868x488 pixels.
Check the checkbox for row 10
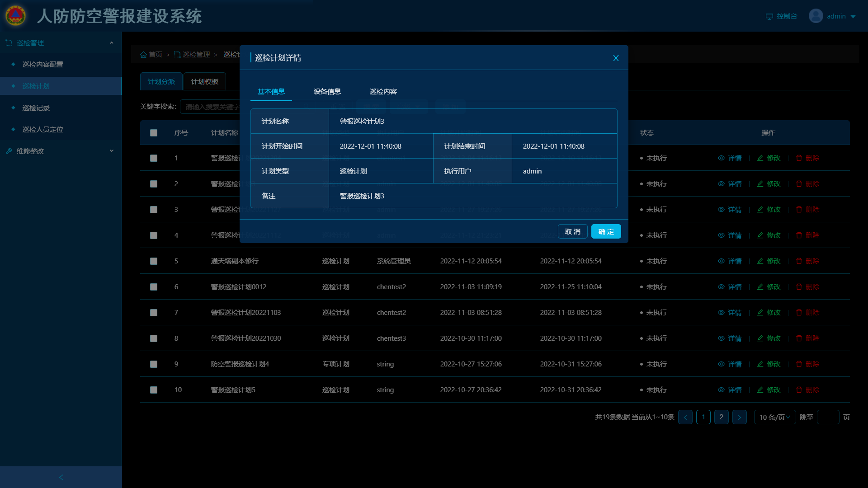pos(154,390)
